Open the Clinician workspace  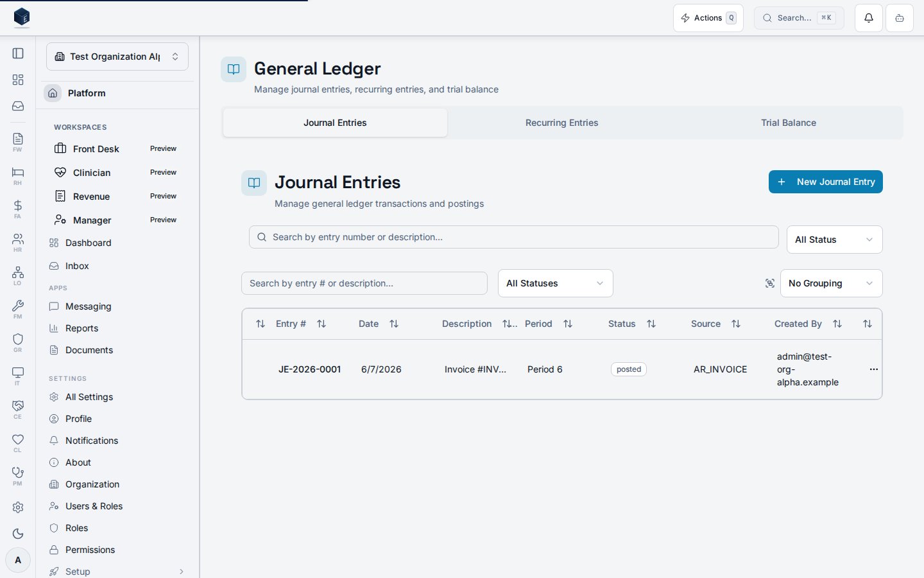(117, 173)
